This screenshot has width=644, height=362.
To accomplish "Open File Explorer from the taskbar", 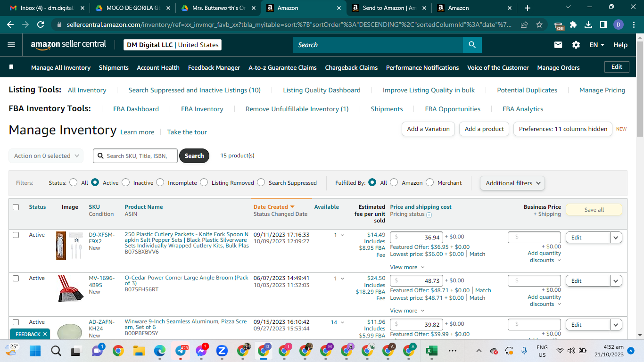I will click(139, 351).
